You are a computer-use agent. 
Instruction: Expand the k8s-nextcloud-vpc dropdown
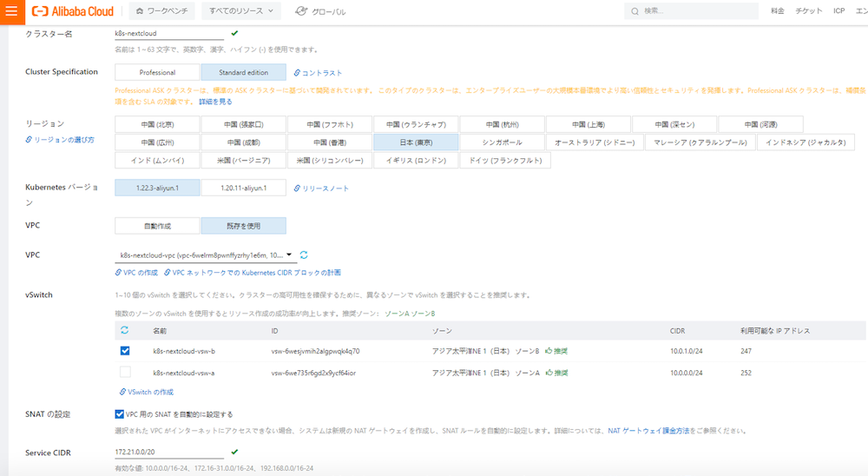coord(289,255)
